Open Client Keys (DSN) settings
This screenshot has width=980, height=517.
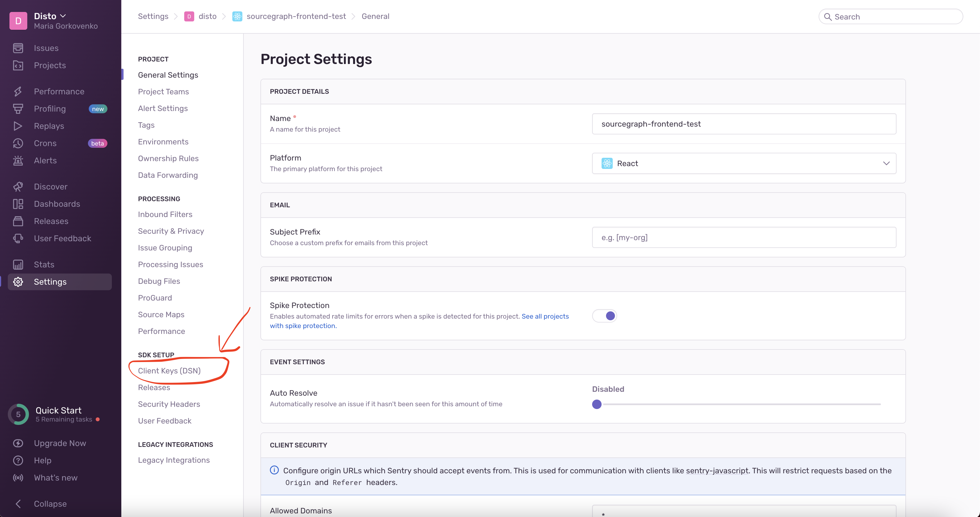(169, 371)
